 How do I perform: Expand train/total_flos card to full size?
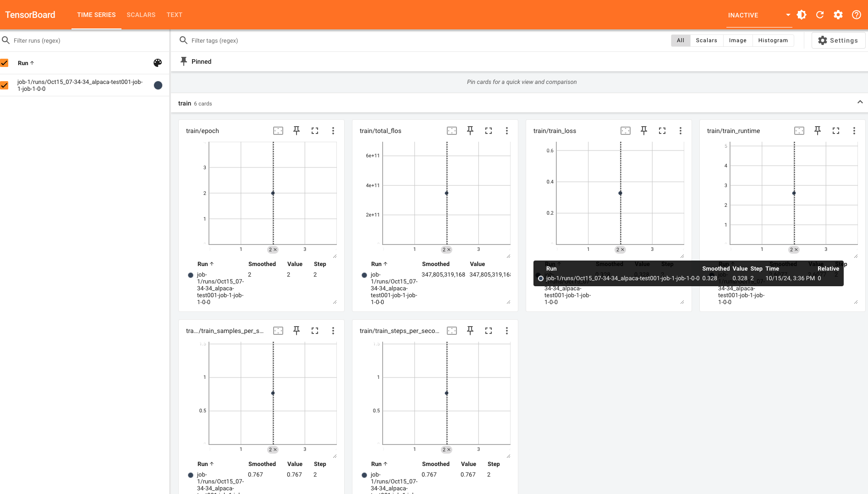(x=489, y=131)
